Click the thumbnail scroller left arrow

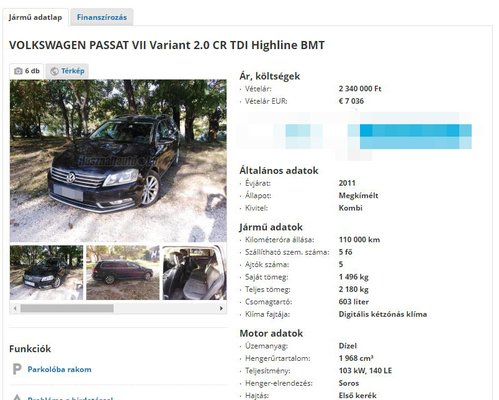[x=15, y=308]
